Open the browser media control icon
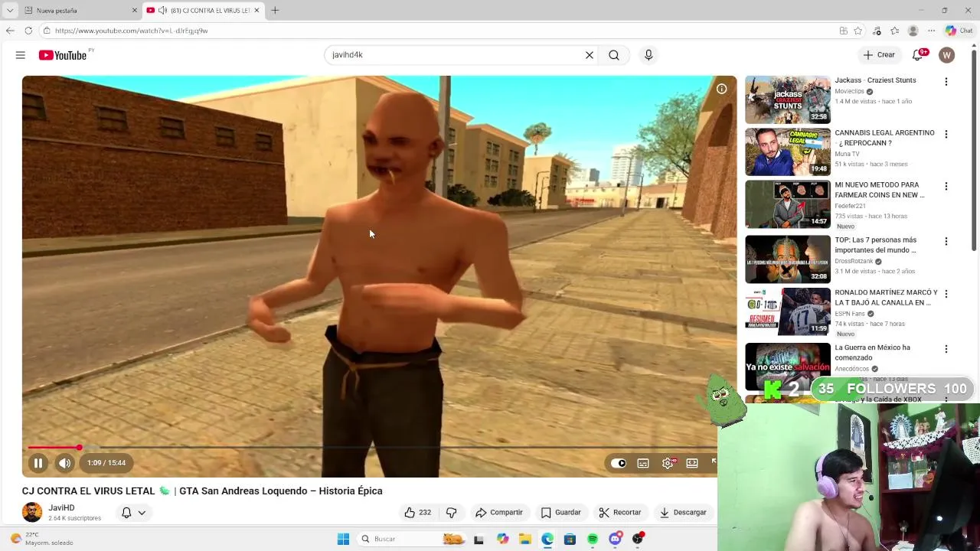This screenshot has width=980, height=551. pos(877,31)
